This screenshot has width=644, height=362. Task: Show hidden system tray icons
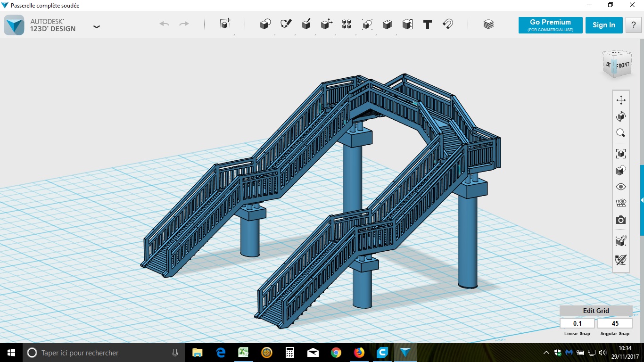pos(546,353)
